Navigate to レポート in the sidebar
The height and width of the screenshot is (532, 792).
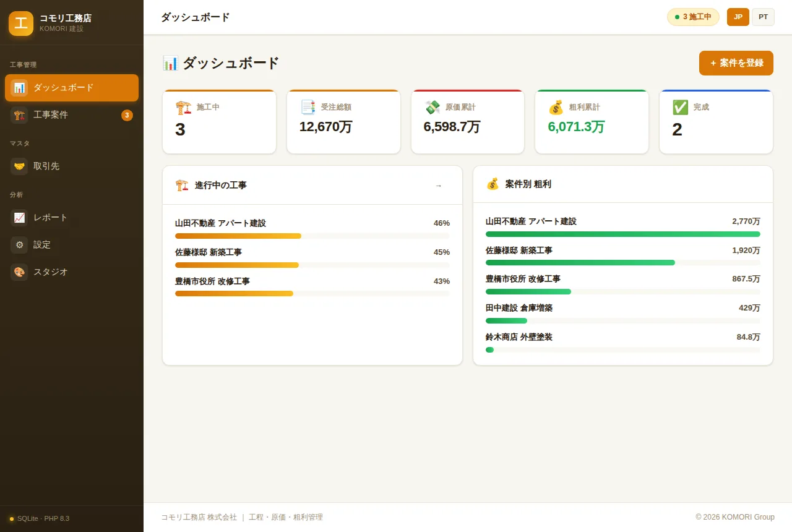pos(72,218)
